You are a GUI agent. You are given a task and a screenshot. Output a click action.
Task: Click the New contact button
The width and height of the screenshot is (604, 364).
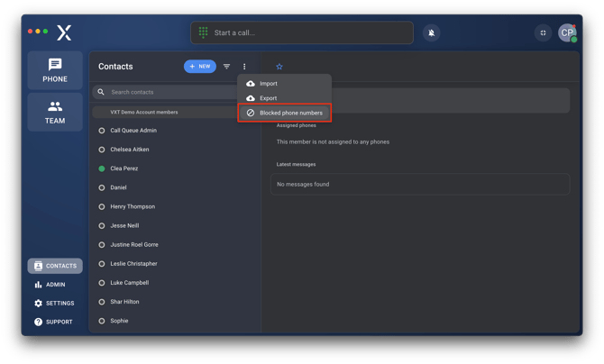(x=200, y=67)
